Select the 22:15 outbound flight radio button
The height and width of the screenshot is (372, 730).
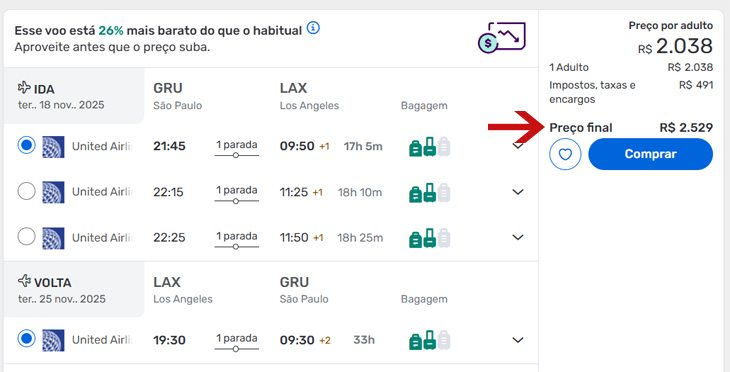[x=27, y=191]
